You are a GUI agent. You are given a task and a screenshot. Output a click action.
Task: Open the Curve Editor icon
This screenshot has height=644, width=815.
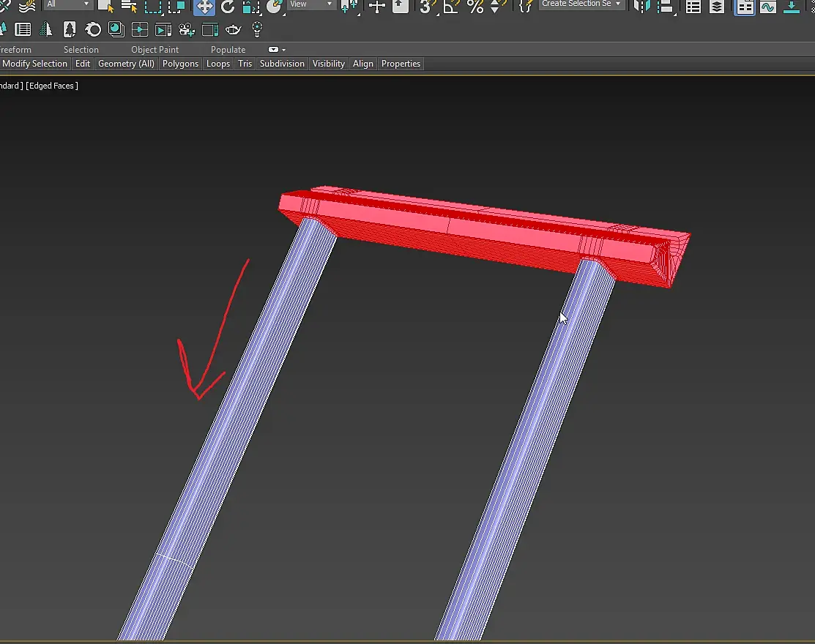coord(768,7)
